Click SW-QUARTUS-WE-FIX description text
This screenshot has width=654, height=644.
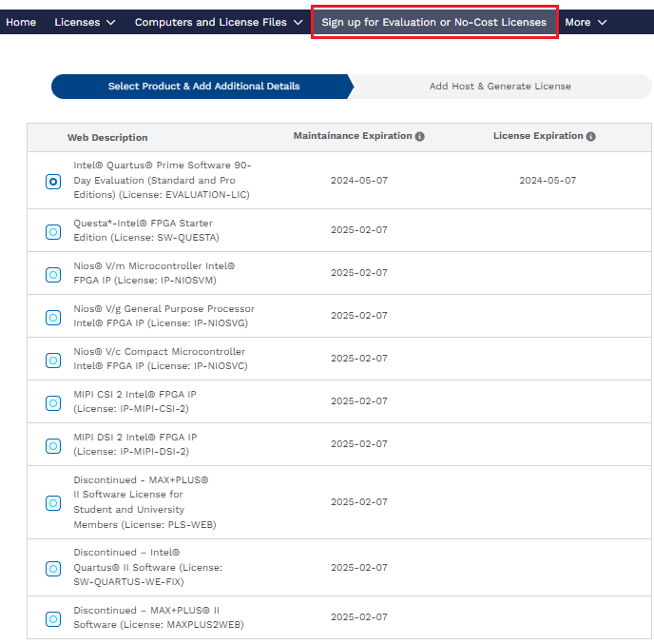pyautogui.click(x=147, y=567)
